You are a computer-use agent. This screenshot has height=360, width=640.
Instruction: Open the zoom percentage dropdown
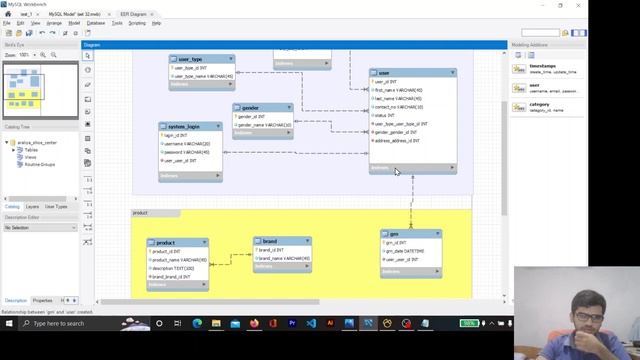pyautogui.click(x=35, y=55)
